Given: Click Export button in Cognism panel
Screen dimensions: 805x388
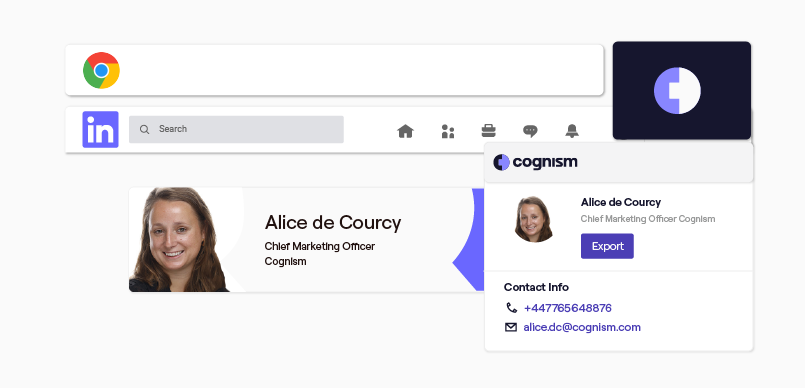Looking at the screenshot, I should pos(607,246).
